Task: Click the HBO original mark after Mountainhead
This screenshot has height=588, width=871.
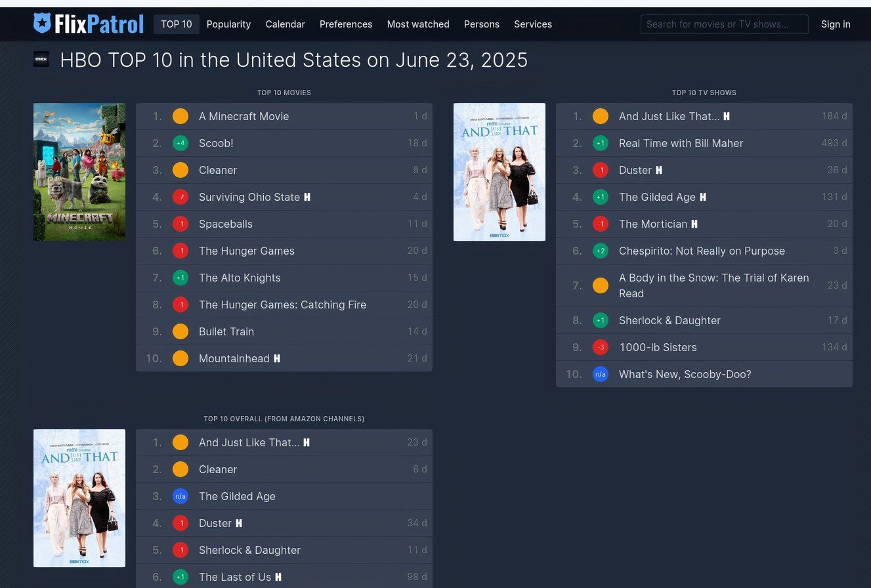Action: coord(277,358)
